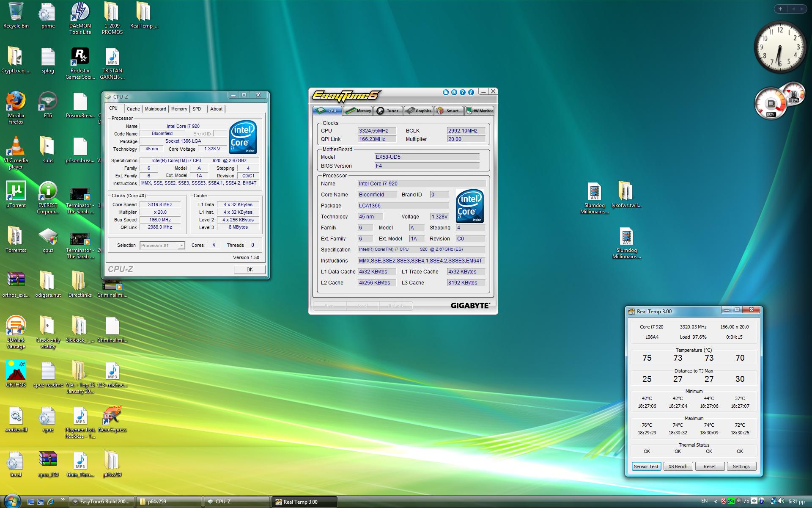Open Rockstar Games Social Club icon
The height and width of the screenshot is (508, 812).
click(80, 63)
